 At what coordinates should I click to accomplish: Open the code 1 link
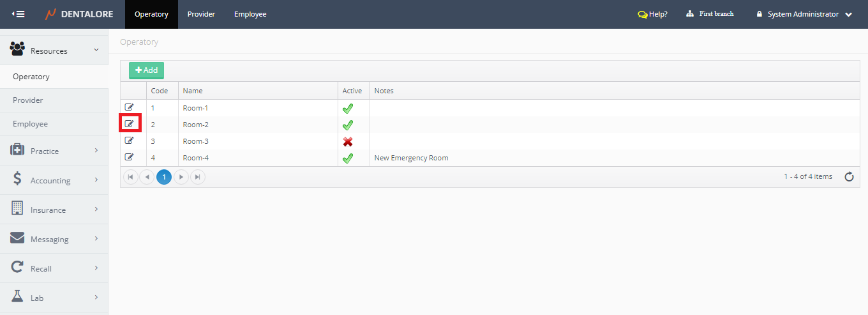(153, 108)
